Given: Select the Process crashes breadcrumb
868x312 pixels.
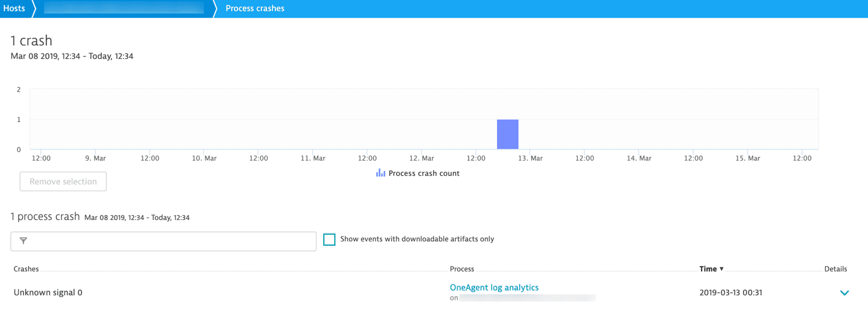Looking at the screenshot, I should [x=255, y=9].
